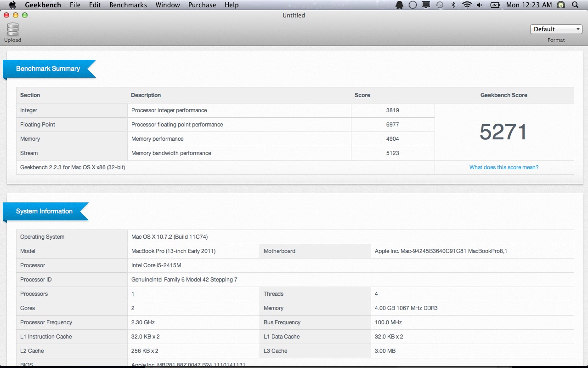Click the Operating System label
Image resolution: width=588 pixels, height=368 pixels.
(x=42, y=237)
